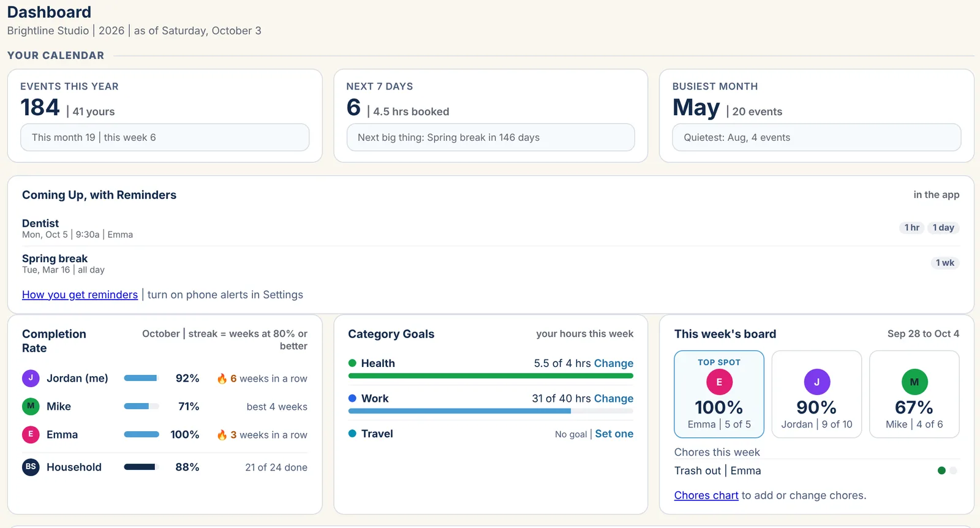The image size is (980, 528).
Task: Select the Household BS avatar badge
Action: pyautogui.click(x=31, y=467)
